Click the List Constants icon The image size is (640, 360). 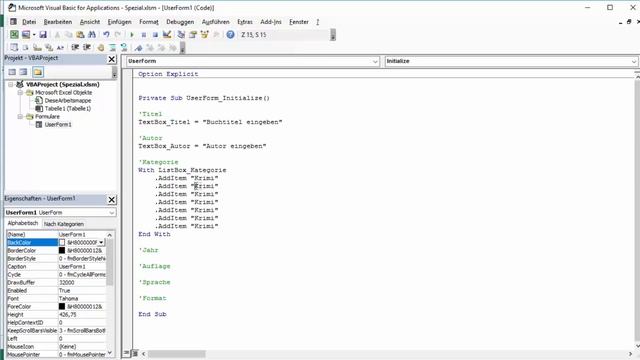26,48
